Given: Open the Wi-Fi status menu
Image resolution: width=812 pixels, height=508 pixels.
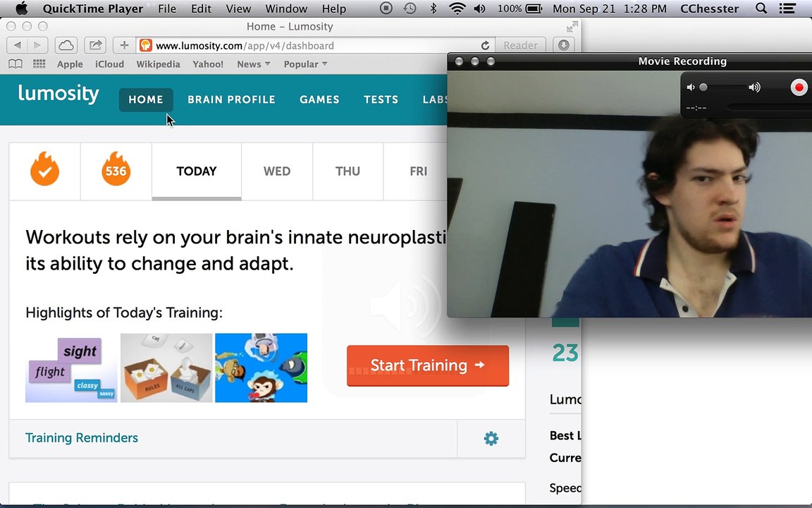Looking at the screenshot, I should [x=457, y=8].
